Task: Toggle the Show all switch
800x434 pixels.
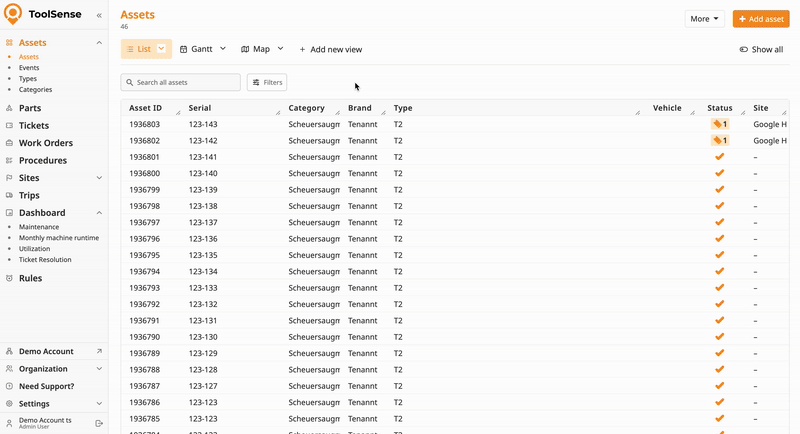Action: pyautogui.click(x=744, y=49)
